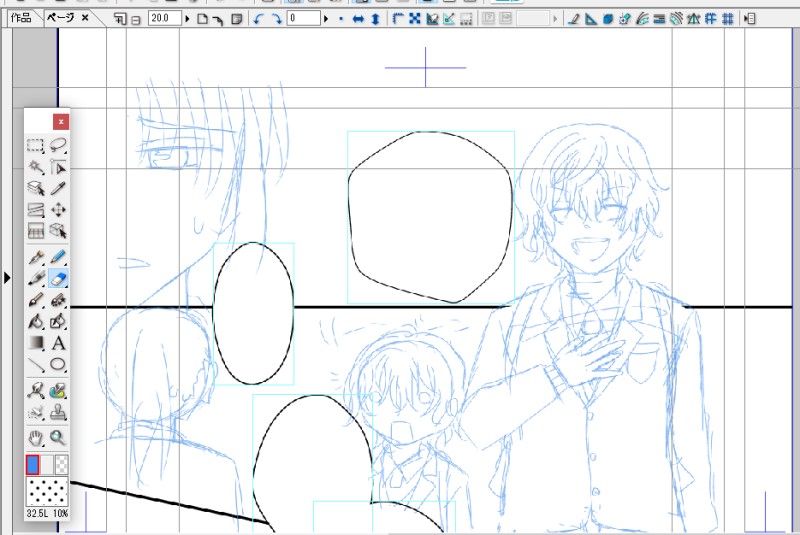This screenshot has height=535, width=800.
Task: Expand the collapsed left side panel arrow
Action: [x=7, y=278]
